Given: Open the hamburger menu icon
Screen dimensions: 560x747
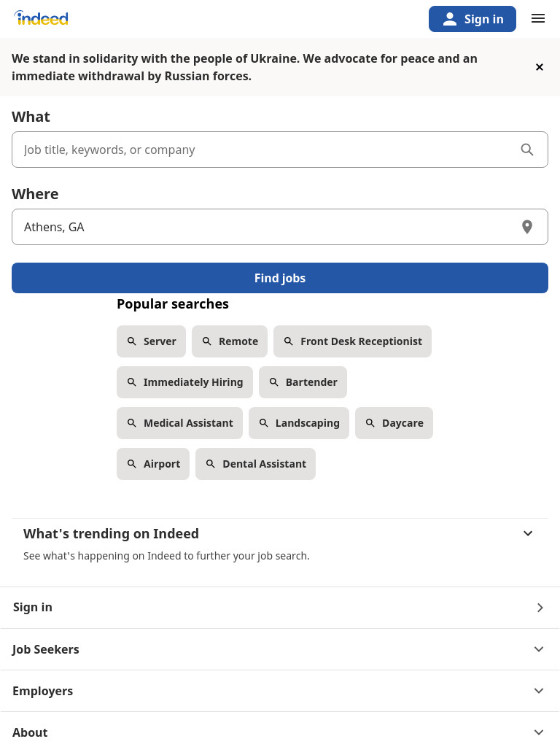Looking at the screenshot, I should (x=538, y=18).
